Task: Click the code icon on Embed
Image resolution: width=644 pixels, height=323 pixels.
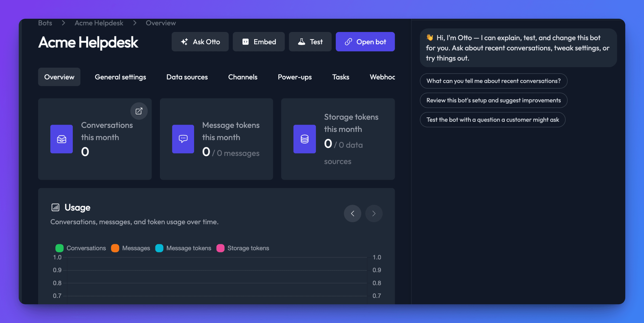Action: click(x=245, y=42)
